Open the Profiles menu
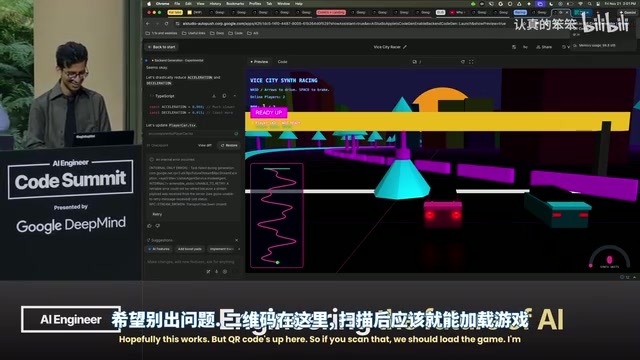Screen dimensions: 640x360 pyautogui.click(x=255, y=4)
